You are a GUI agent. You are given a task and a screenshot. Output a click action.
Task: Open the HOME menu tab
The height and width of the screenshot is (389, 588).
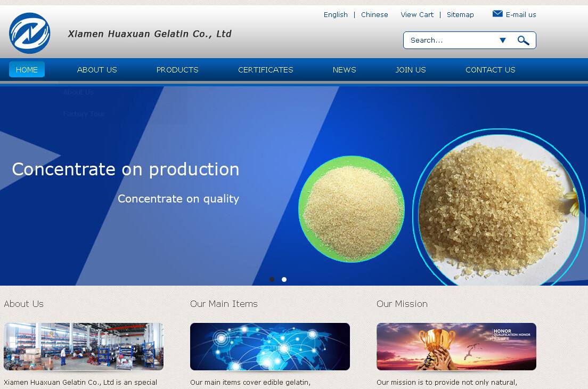(x=27, y=70)
